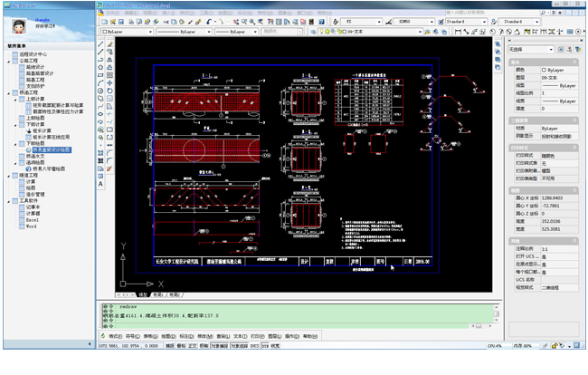
Task: Click the Save icon in toolbar
Action: [121, 20]
